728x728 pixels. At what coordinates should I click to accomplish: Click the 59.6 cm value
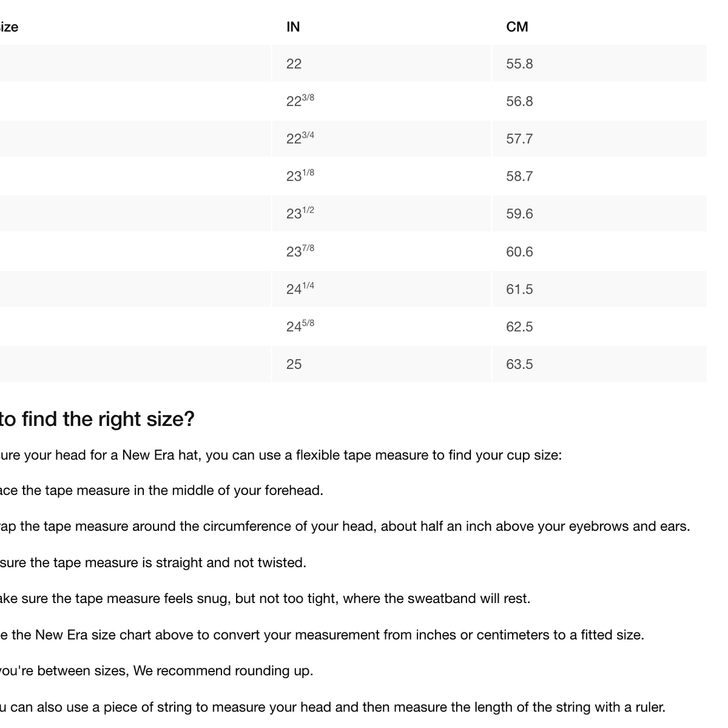(x=519, y=214)
